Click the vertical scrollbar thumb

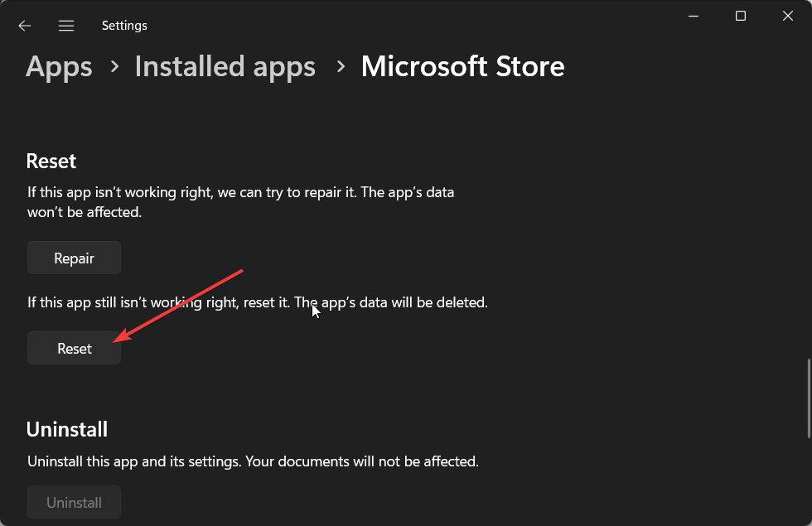point(809,398)
